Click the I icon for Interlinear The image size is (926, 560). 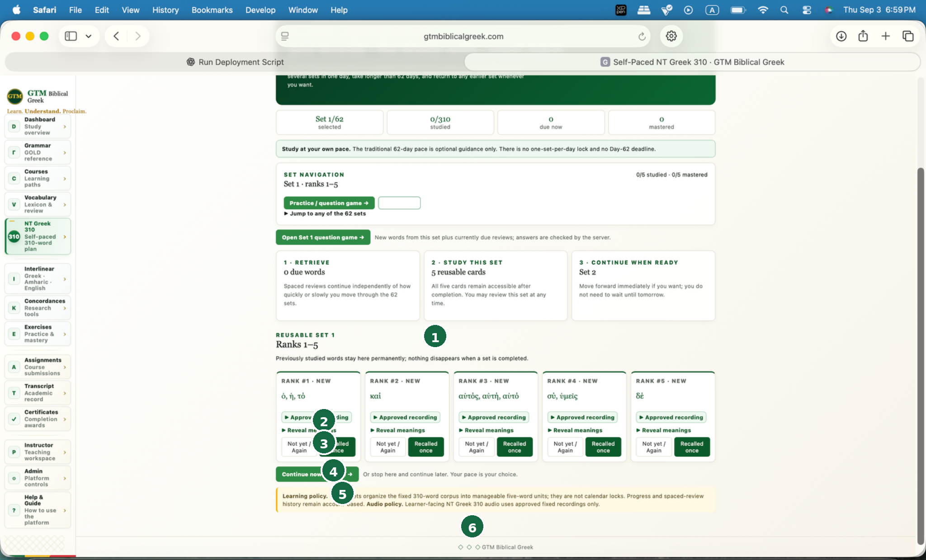coord(14,279)
